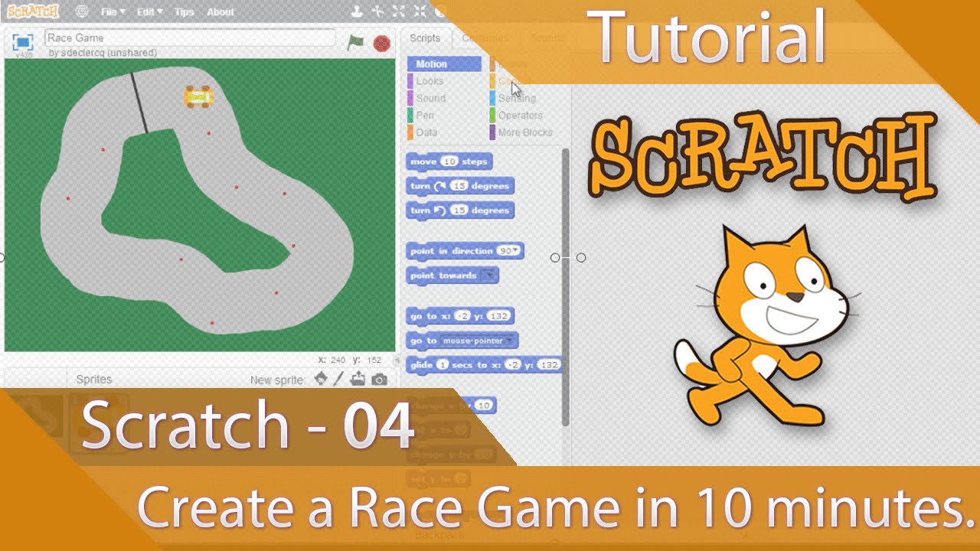
Task: Toggle full screen presentation mode icon
Action: [x=23, y=42]
